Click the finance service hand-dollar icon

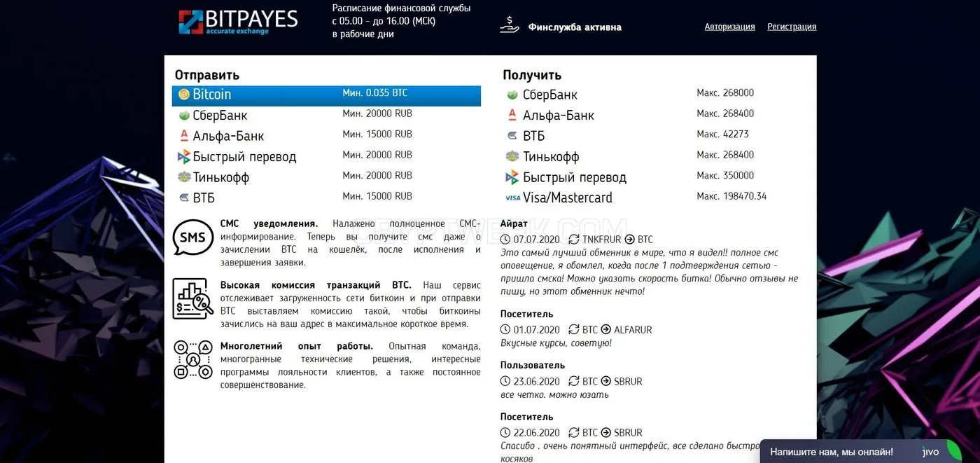[x=509, y=25]
